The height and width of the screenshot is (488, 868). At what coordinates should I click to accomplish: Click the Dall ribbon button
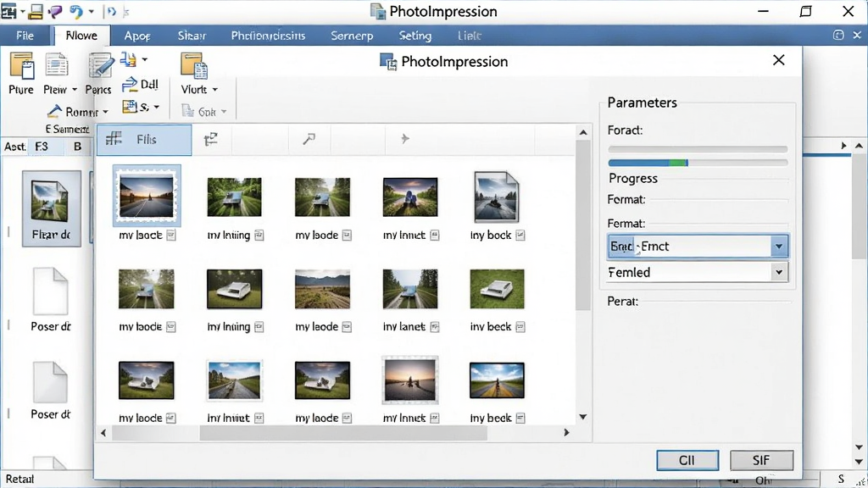(140, 84)
